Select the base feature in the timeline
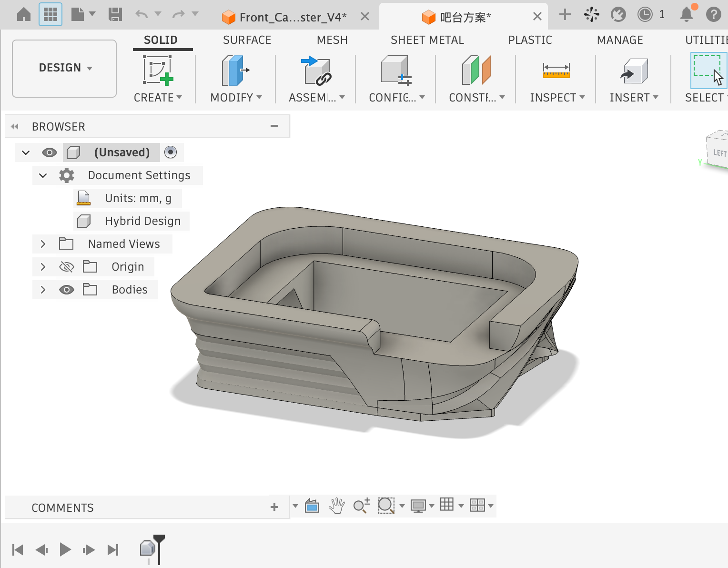Screen dimensions: 728x568 (x=147, y=549)
